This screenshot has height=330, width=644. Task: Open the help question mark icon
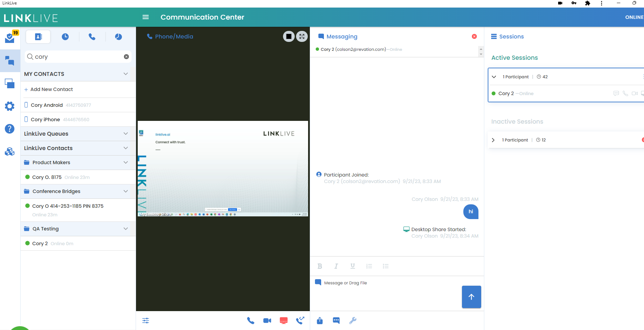tap(10, 129)
